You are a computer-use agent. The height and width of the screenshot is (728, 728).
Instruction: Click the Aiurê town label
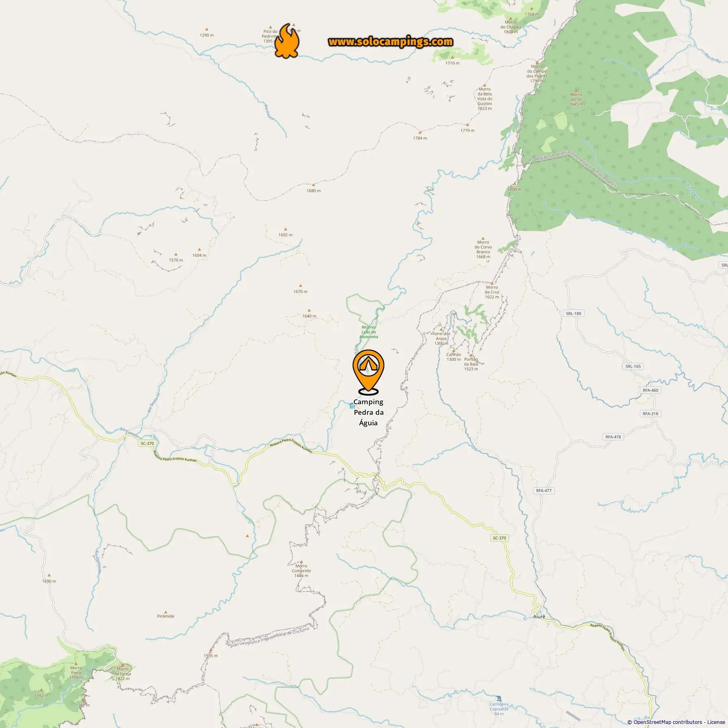pos(539,616)
